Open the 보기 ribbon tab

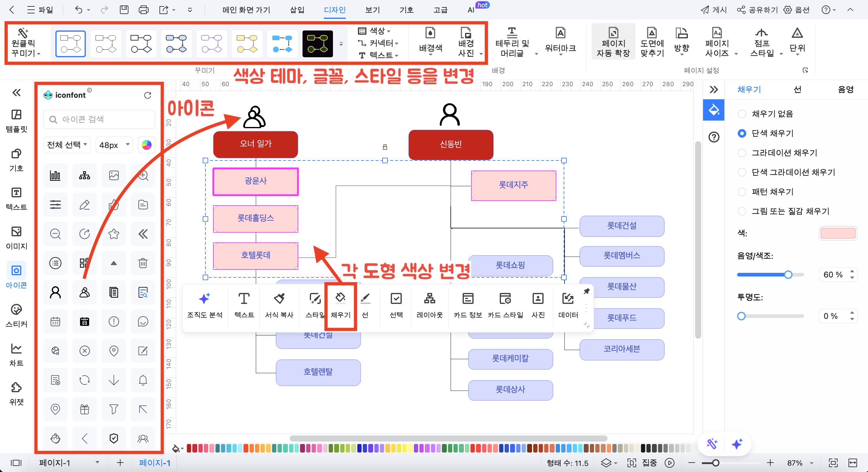tap(372, 10)
